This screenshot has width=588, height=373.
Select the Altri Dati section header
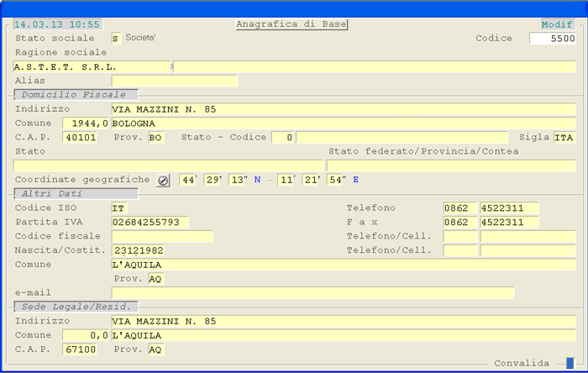[76, 194]
